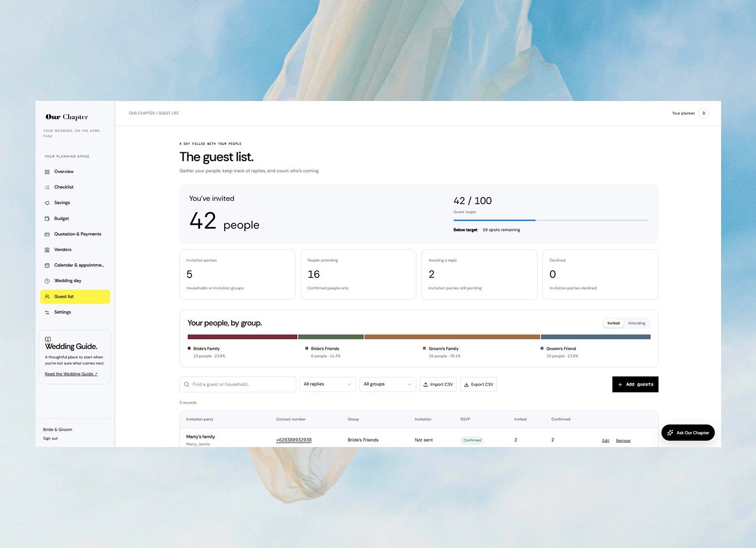Click Read the Wedding Guide link
This screenshot has height=548, width=756.
coord(71,374)
